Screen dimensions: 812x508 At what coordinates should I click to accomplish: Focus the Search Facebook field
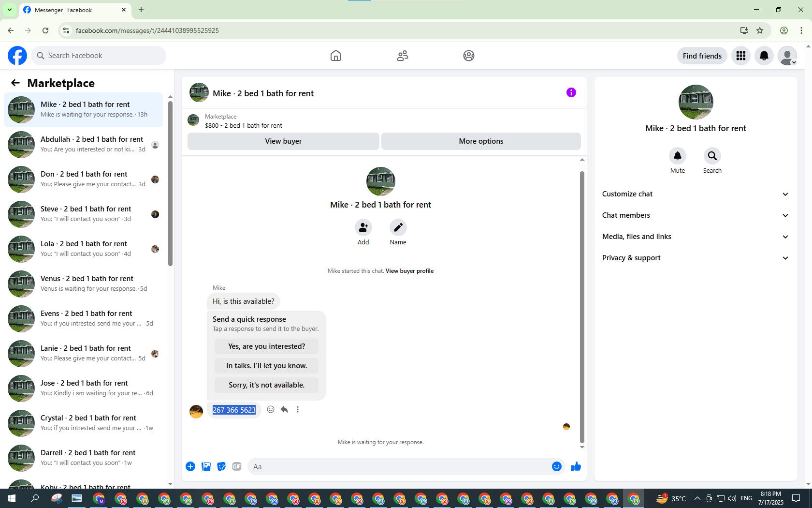click(x=99, y=56)
